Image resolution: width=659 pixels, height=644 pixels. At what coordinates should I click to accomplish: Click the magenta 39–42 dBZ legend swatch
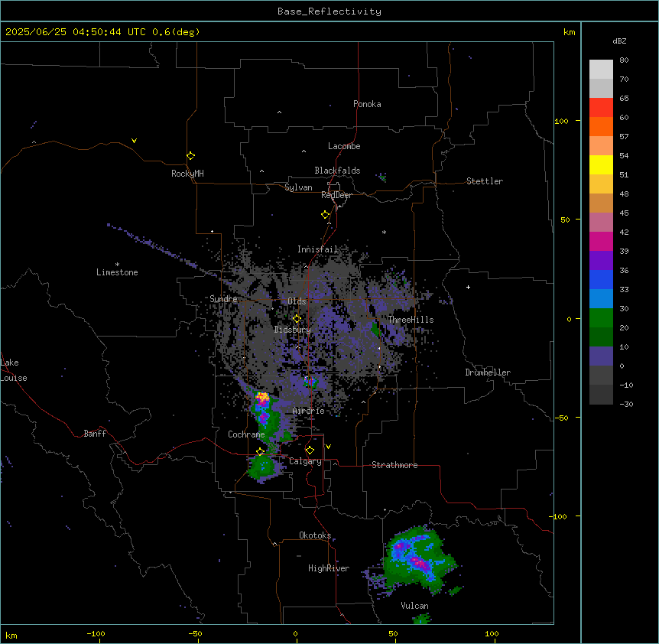601,242
